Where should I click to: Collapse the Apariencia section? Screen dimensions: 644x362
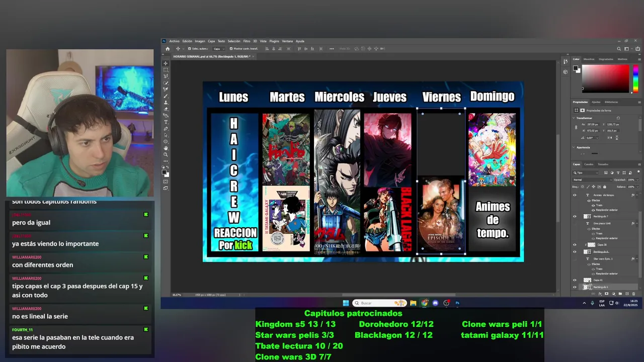(574, 147)
